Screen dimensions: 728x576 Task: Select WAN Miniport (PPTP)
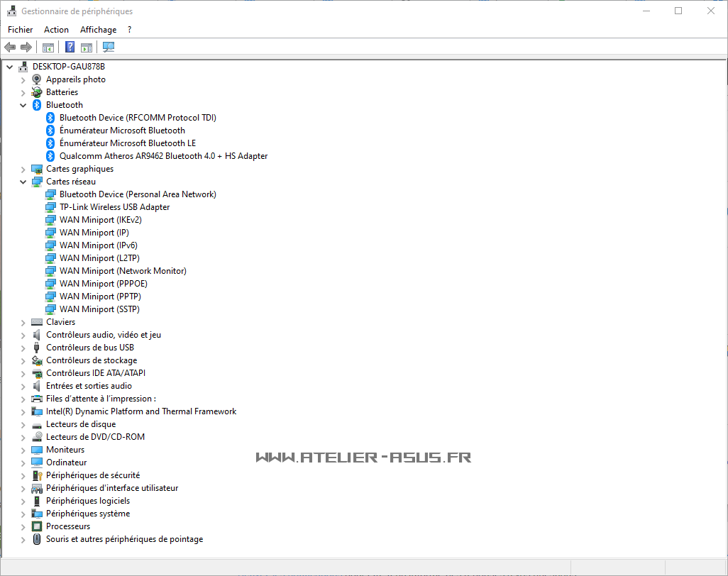[100, 297]
